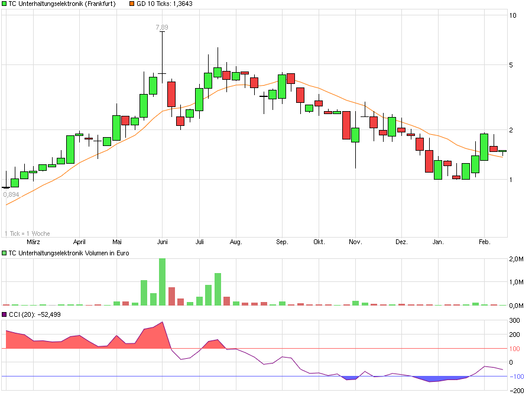Click the CCI axis value 0
Image resolution: width=532 pixels, height=396 pixels.
coord(511,362)
